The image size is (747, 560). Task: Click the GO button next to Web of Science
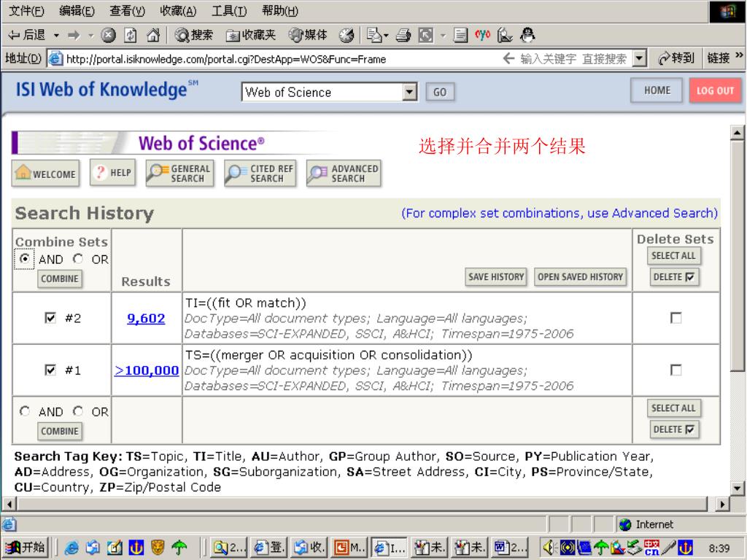click(440, 92)
